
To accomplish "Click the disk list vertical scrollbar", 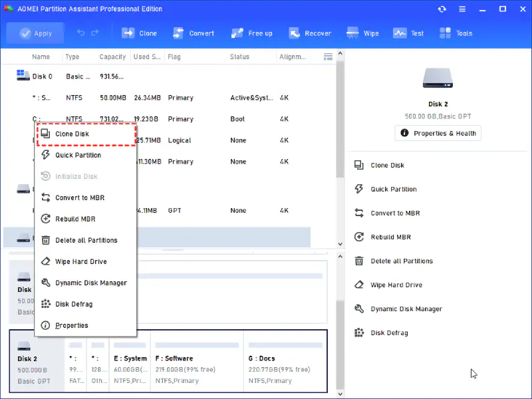I will pyautogui.click(x=340, y=120).
